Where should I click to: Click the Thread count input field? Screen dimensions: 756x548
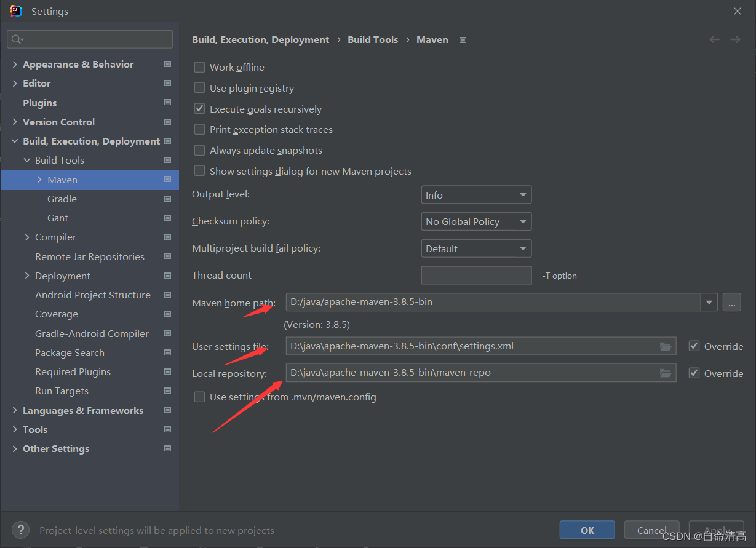tap(476, 276)
